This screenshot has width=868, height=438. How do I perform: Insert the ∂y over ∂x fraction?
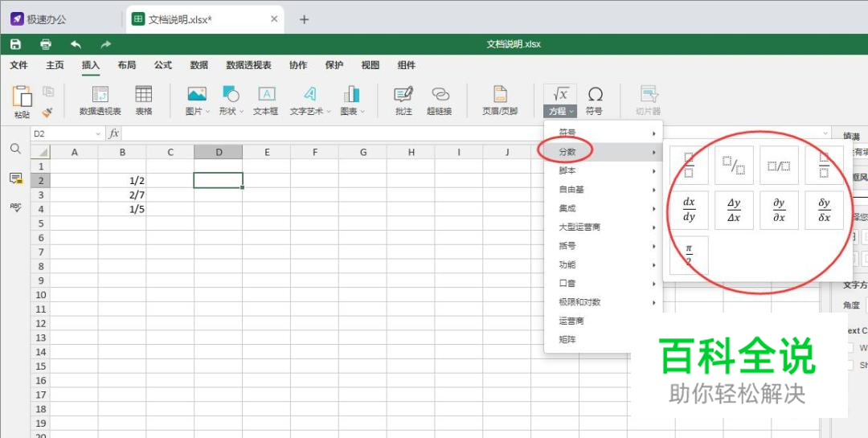779,210
